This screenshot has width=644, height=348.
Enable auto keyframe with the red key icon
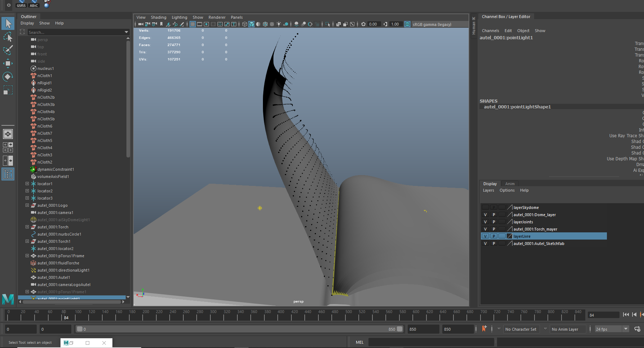click(484, 329)
